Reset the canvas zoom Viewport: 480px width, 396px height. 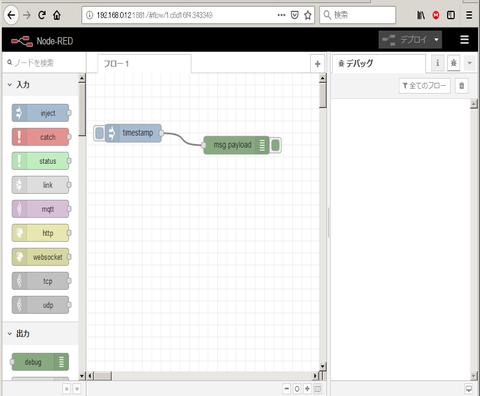click(297, 389)
